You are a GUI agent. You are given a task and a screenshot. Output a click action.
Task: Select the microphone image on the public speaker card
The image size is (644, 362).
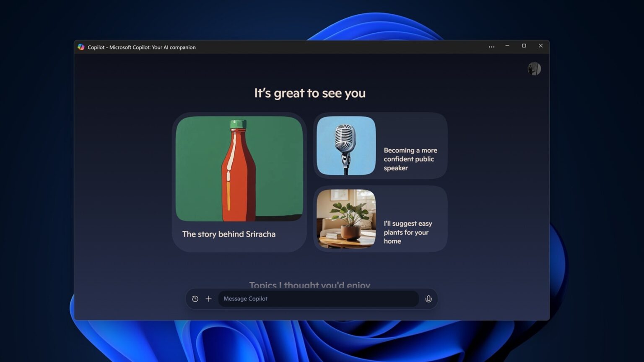click(x=345, y=146)
